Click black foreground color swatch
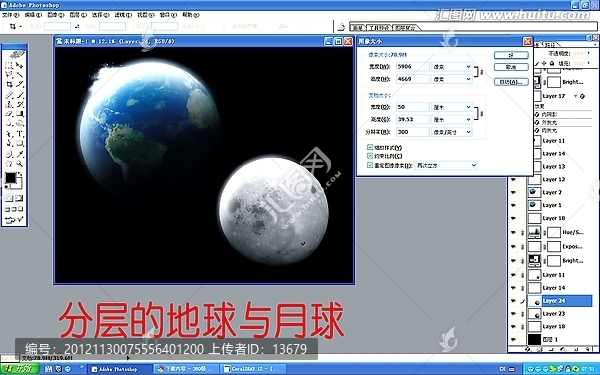 coord(10,178)
